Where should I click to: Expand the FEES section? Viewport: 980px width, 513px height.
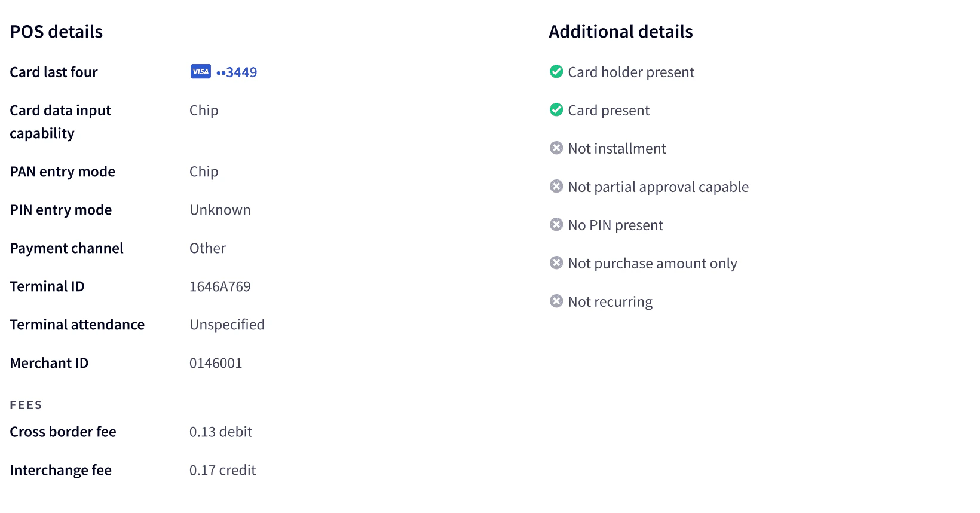tap(26, 405)
